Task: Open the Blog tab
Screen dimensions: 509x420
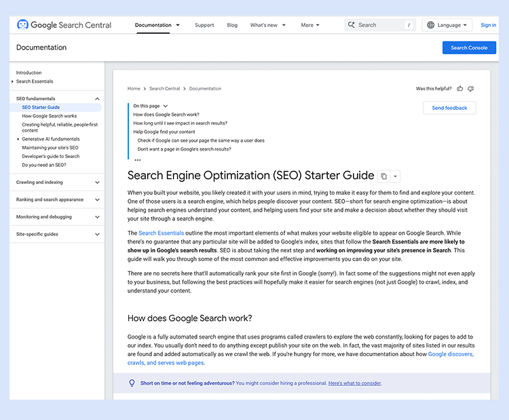Action: pos(232,25)
